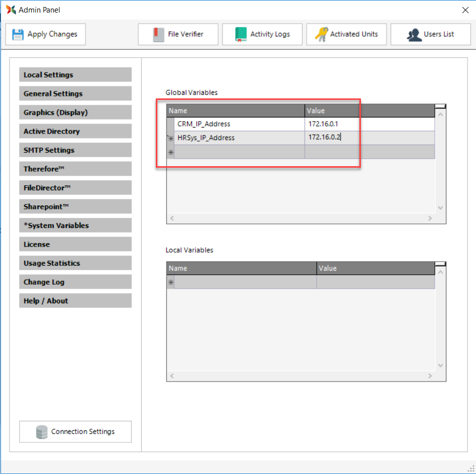Open the Local Settings section
This screenshot has width=476, height=474.
tap(75, 75)
